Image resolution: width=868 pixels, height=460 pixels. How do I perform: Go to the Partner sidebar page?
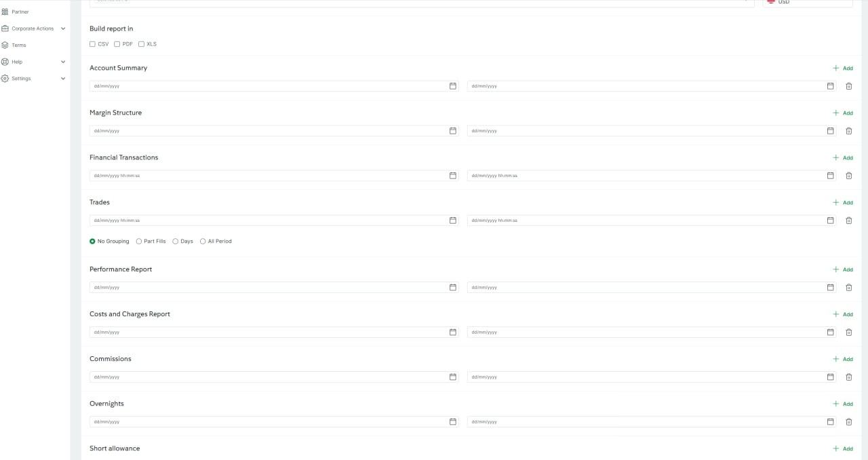[x=20, y=12]
